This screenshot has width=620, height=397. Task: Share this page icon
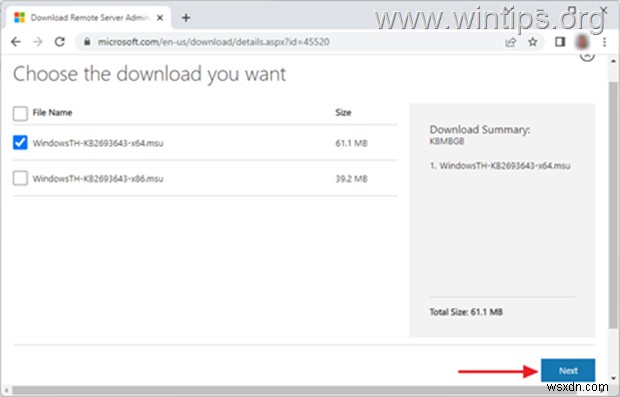pos(511,42)
